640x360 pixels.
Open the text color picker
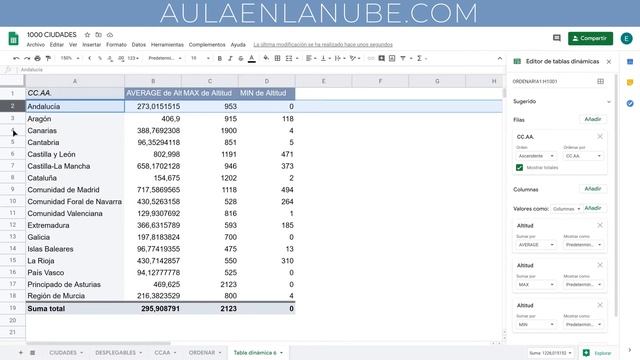(x=252, y=58)
